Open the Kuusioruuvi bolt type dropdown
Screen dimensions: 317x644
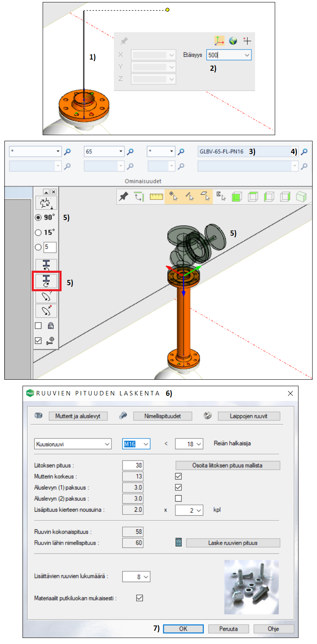coord(73,444)
